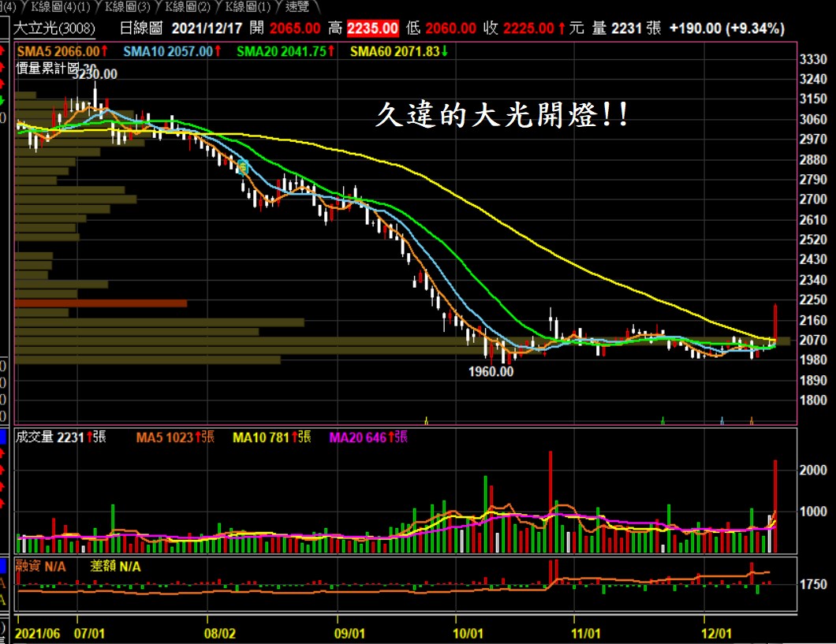
Task: Click the 成交量 volume panel label
Action: pos(35,437)
